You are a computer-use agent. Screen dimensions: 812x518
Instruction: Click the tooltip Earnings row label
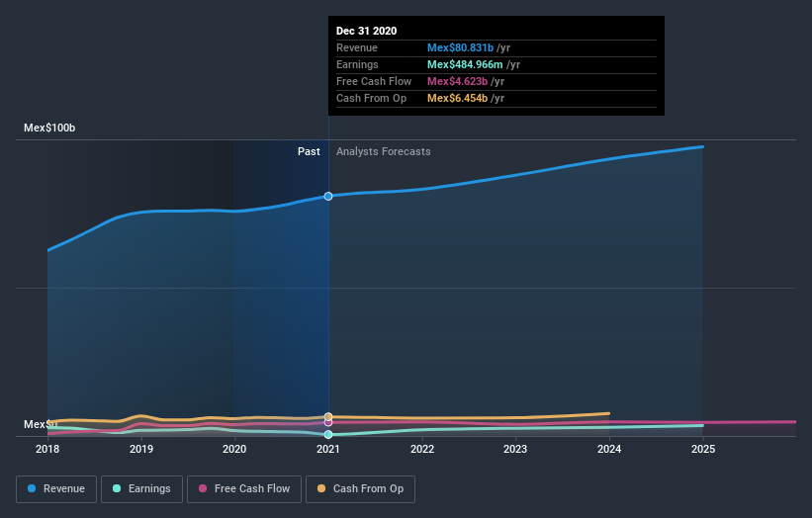pos(357,64)
